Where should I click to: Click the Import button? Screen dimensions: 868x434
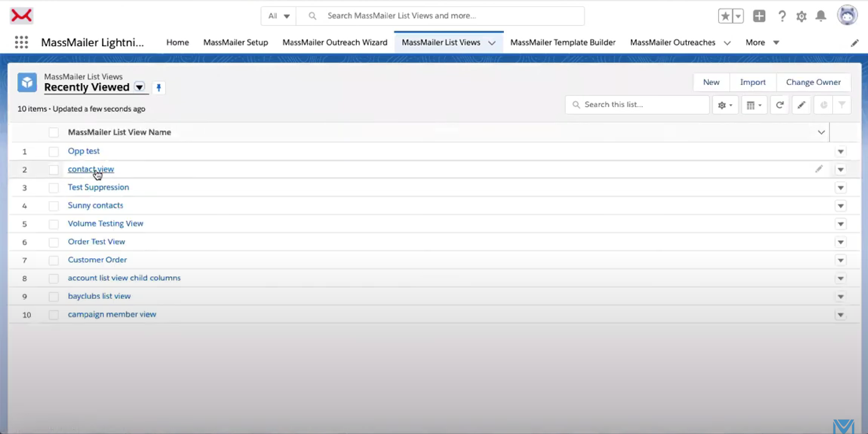[x=753, y=82]
